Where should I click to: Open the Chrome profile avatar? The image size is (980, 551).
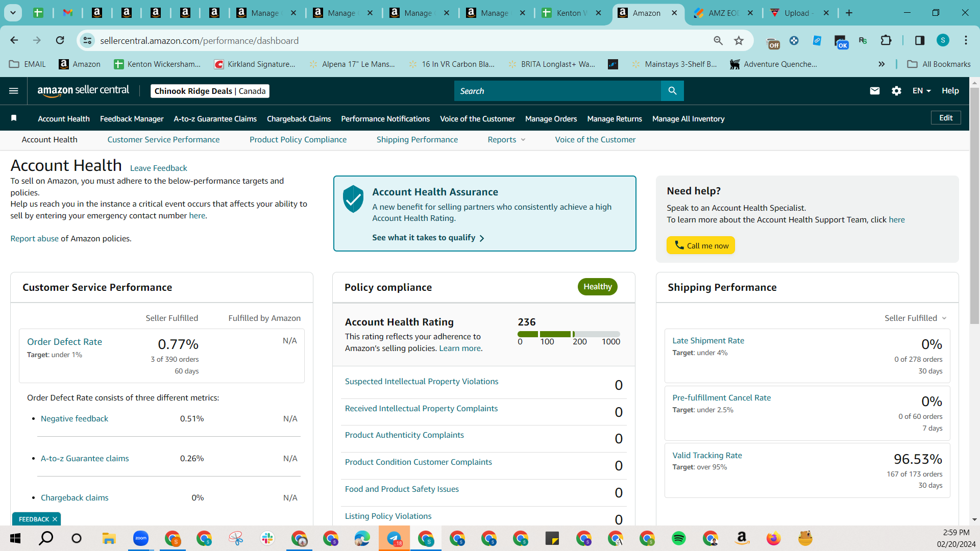click(943, 40)
